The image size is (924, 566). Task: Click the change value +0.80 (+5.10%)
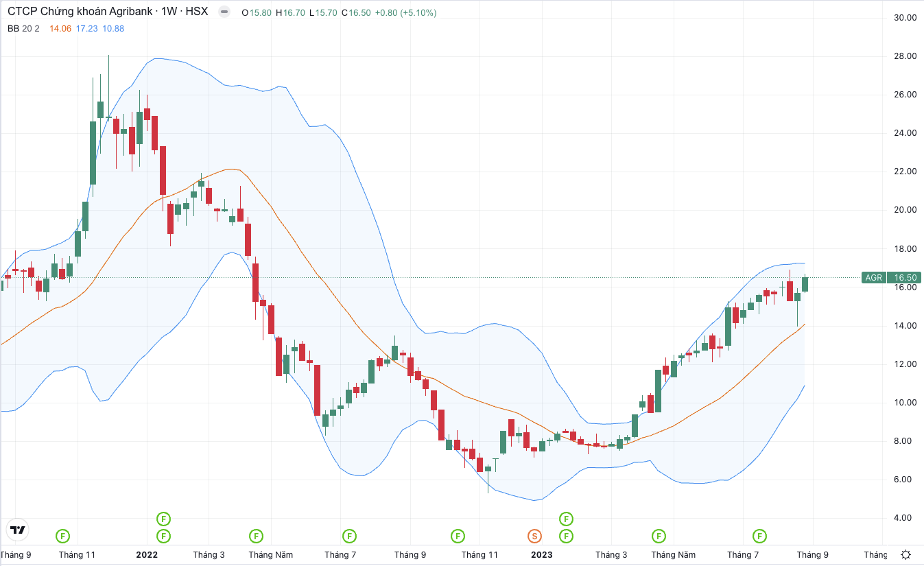(x=407, y=12)
